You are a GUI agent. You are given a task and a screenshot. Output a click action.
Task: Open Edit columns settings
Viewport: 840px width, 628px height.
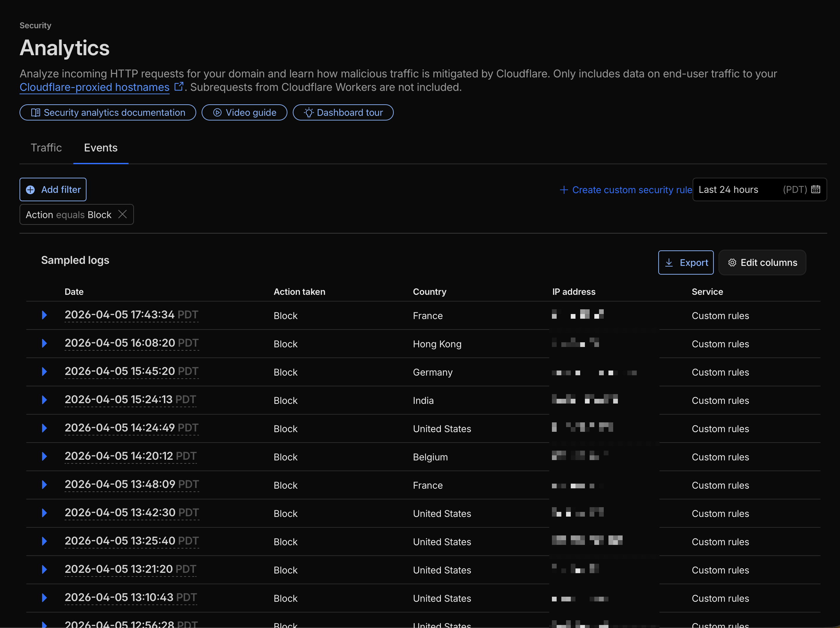point(762,263)
